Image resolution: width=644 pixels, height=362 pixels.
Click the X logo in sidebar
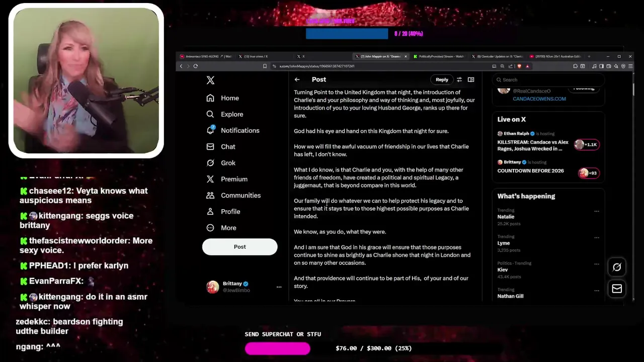pos(210,80)
